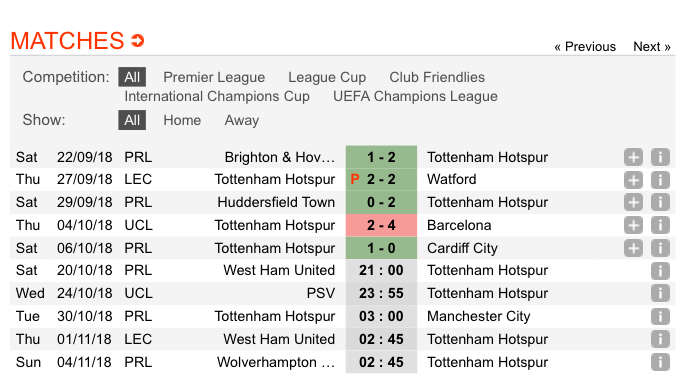Image resolution: width=683 pixels, height=379 pixels.
Task: Open info icon for 01/11/18 LEC match
Action: point(660,339)
